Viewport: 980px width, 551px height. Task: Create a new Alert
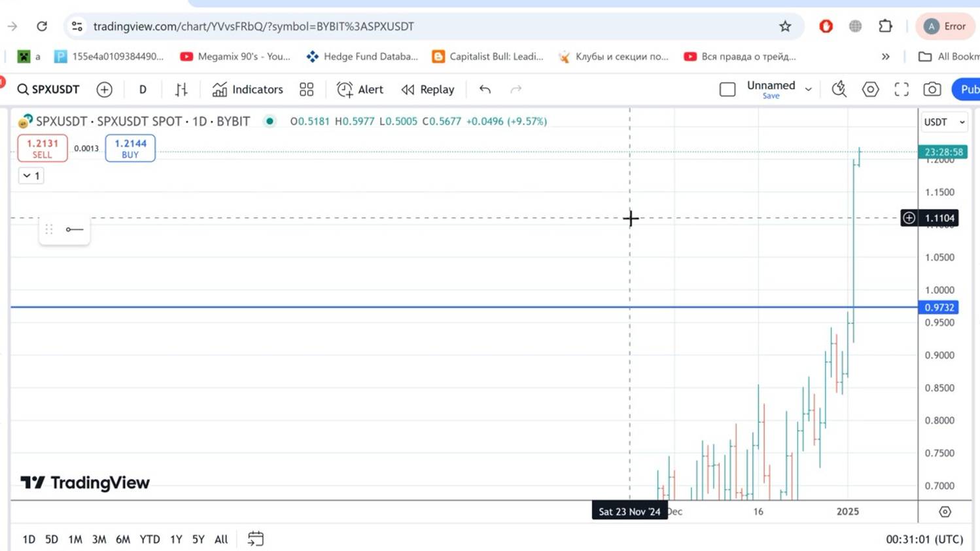coord(360,90)
